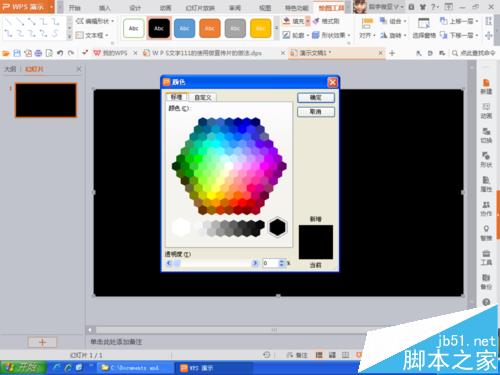Open 新建 in the right sidebar
Viewport: 500px width, 375px height.
click(486, 87)
